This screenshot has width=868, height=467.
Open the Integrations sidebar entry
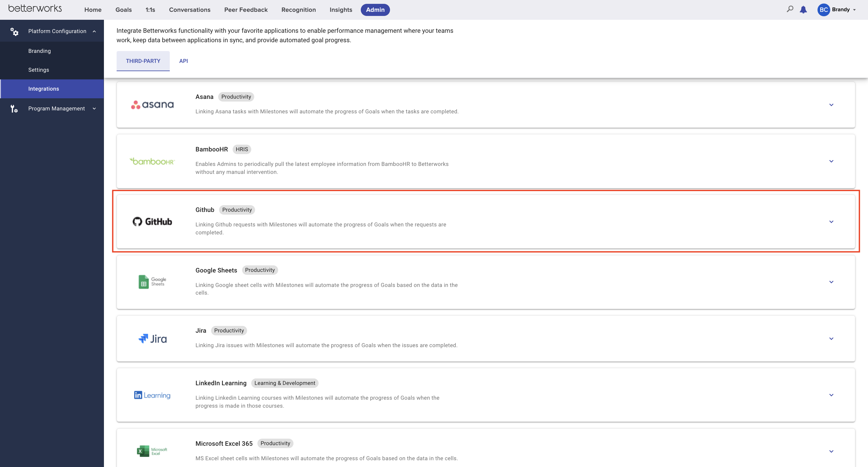[x=43, y=89]
